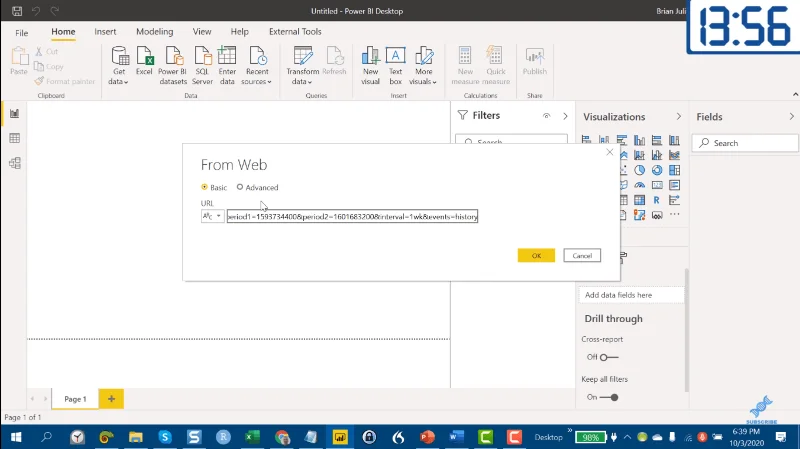Switch to Report view in left sidebar
Viewport: 800px width, 449px height.
pos(15,114)
